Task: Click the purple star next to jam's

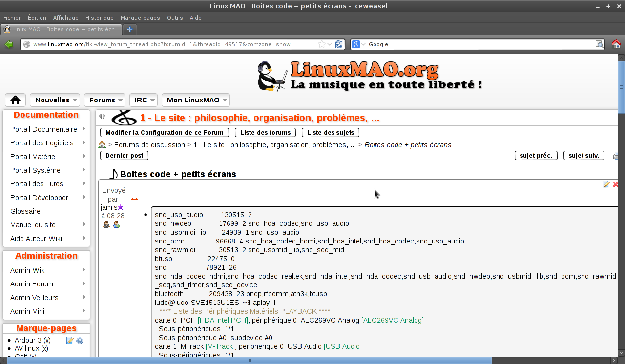Action: (x=121, y=207)
